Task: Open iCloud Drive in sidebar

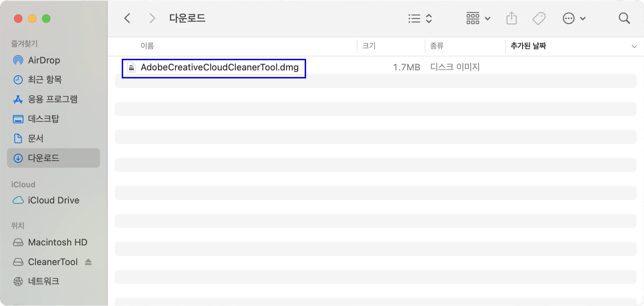Action: pos(54,200)
